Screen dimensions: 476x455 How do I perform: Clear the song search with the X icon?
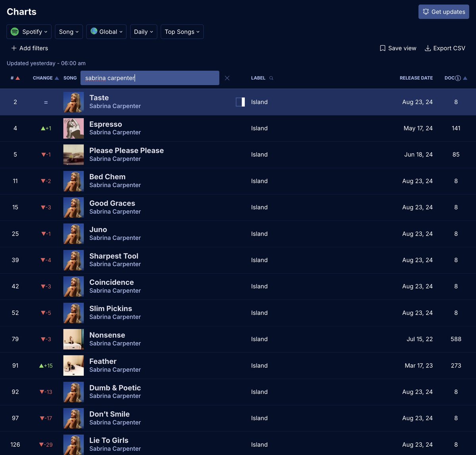[227, 78]
